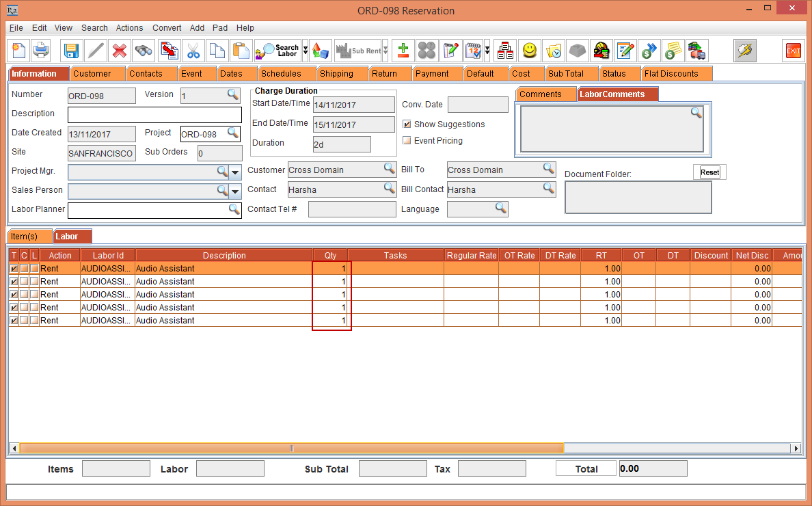Click the yellow note dollar icon
The width and height of the screenshot is (812, 506).
pos(673,51)
